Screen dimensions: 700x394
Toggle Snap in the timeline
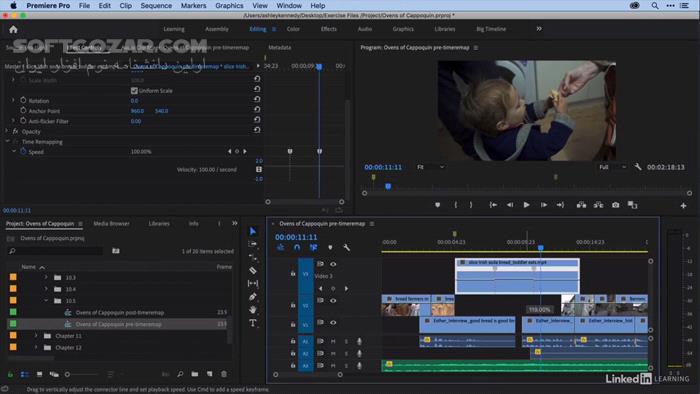pos(297,247)
